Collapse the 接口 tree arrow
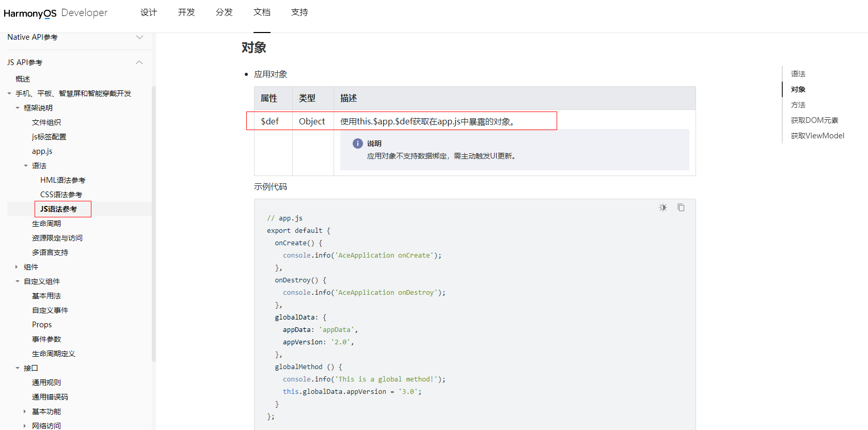Image resolution: width=868 pixels, height=430 pixels. tap(18, 368)
